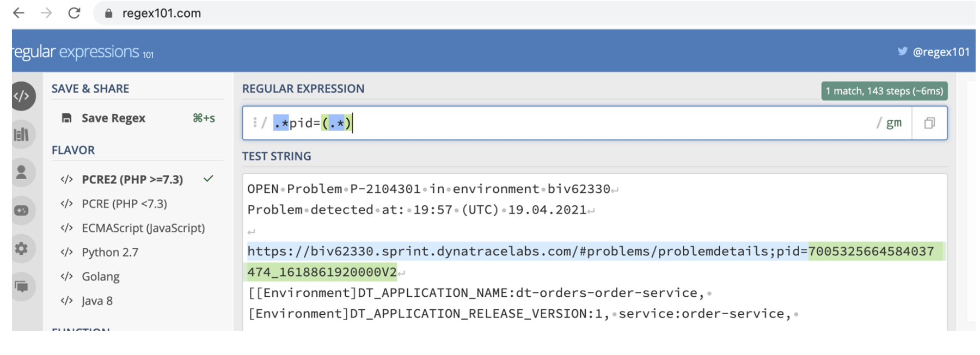Open the live chat sidebar icon
Viewport: 980px width, 355px height.
tap(22, 286)
